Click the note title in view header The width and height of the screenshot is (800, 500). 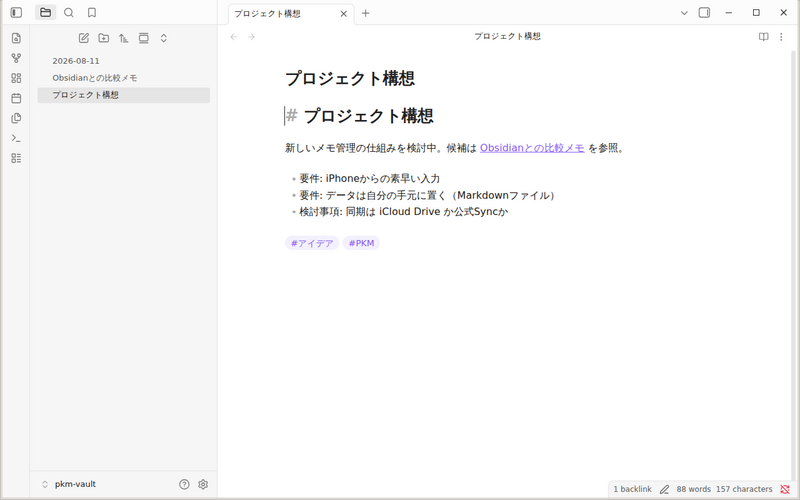pyautogui.click(x=507, y=36)
